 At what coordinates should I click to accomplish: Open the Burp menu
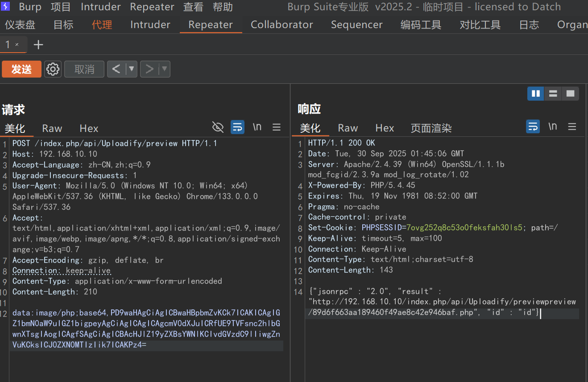pyautogui.click(x=30, y=7)
